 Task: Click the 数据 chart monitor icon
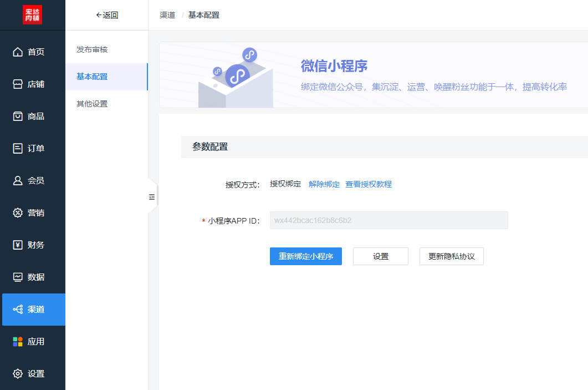click(x=18, y=277)
